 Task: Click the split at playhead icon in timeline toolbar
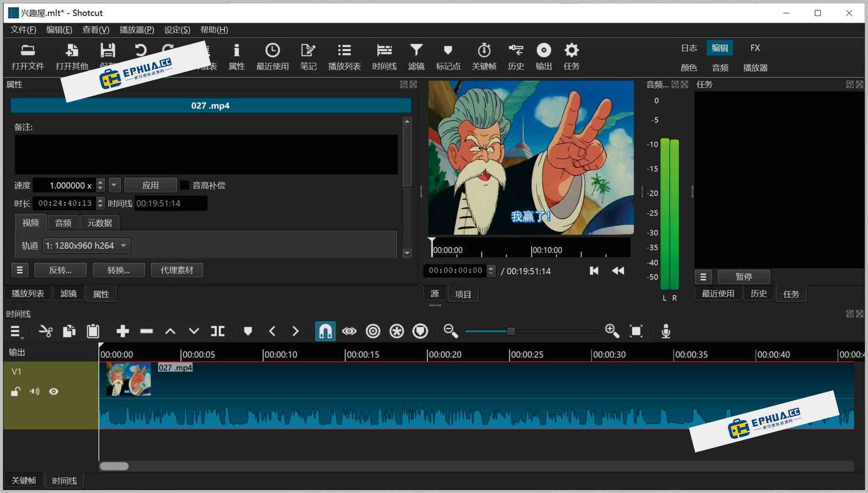(x=218, y=331)
